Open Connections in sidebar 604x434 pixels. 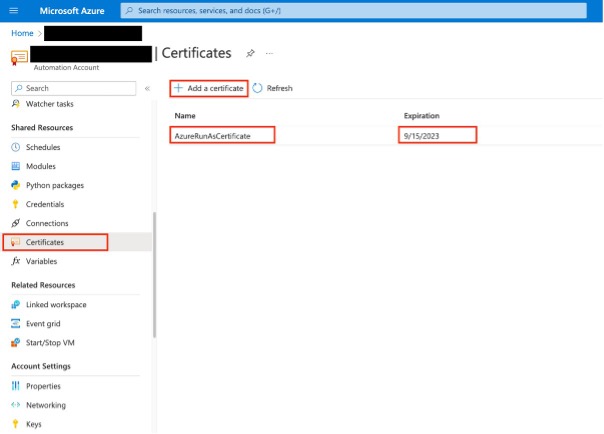pyautogui.click(x=47, y=223)
